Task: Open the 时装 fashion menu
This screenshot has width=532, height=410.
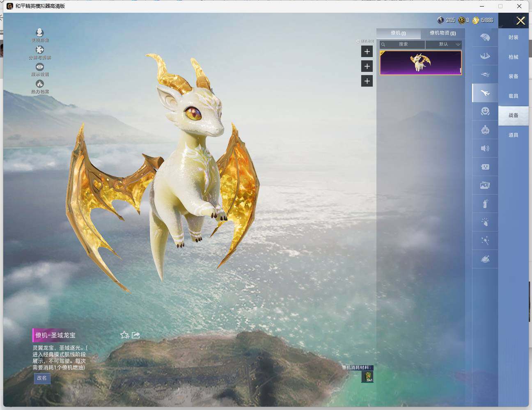Action: pos(514,37)
